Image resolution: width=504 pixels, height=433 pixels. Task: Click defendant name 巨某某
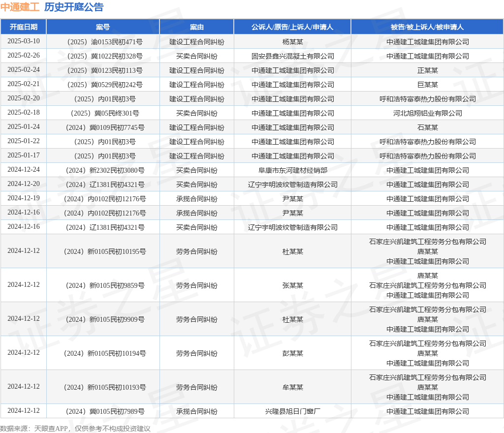coord(427,85)
